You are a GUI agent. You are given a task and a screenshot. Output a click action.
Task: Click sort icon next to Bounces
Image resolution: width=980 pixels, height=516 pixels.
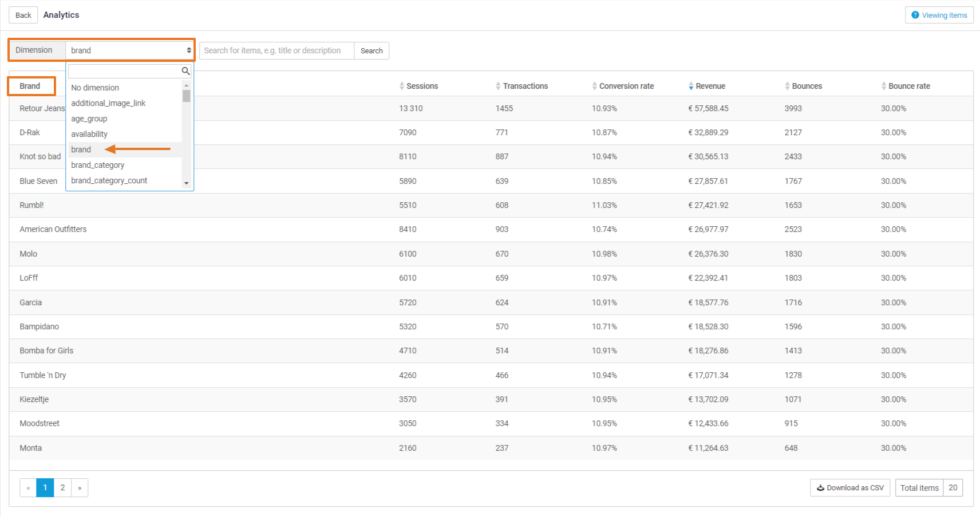click(x=788, y=86)
